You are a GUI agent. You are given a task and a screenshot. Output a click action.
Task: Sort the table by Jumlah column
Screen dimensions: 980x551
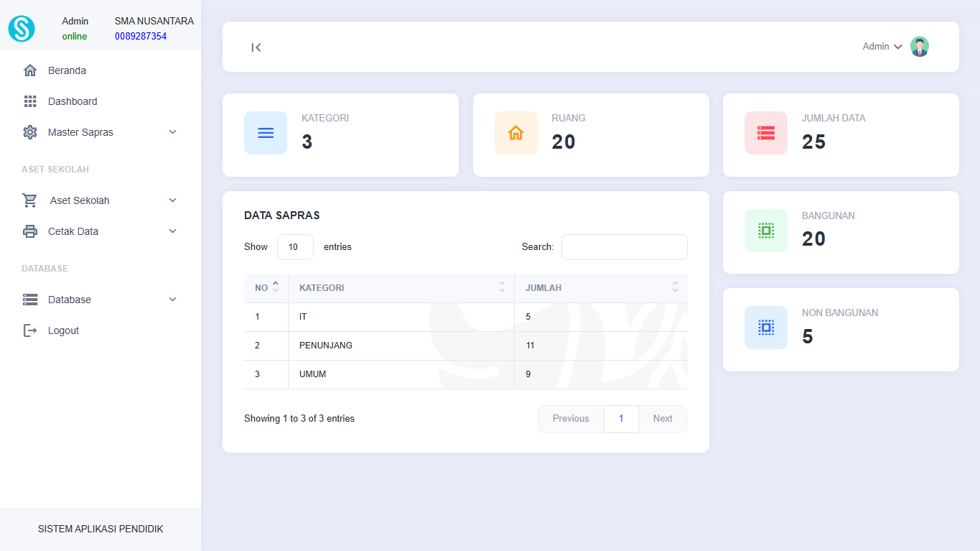600,288
